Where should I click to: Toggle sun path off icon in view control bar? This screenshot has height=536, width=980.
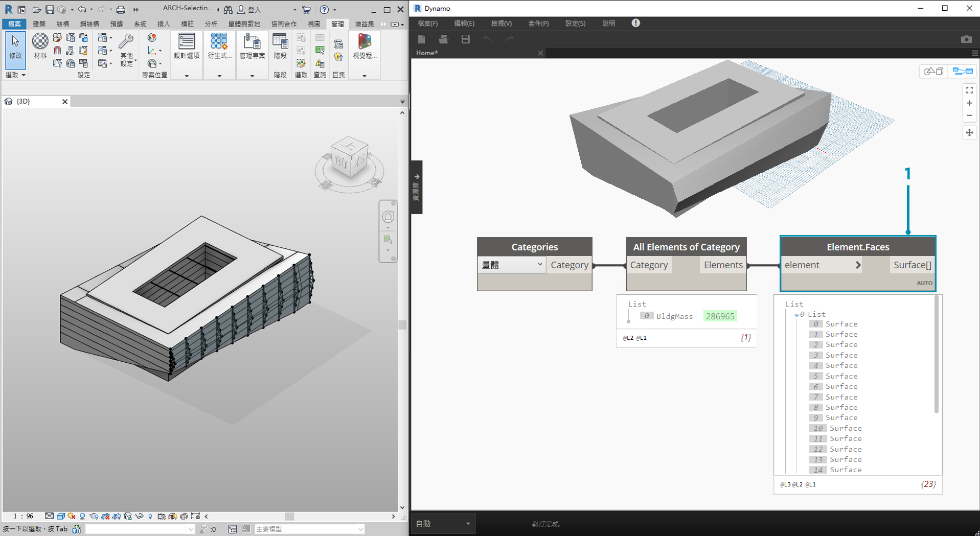tap(71, 516)
